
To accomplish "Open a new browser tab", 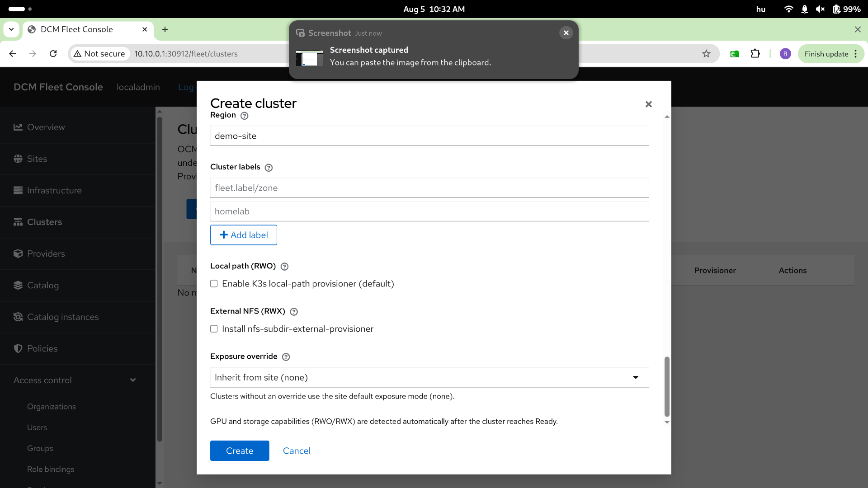I will point(165,29).
